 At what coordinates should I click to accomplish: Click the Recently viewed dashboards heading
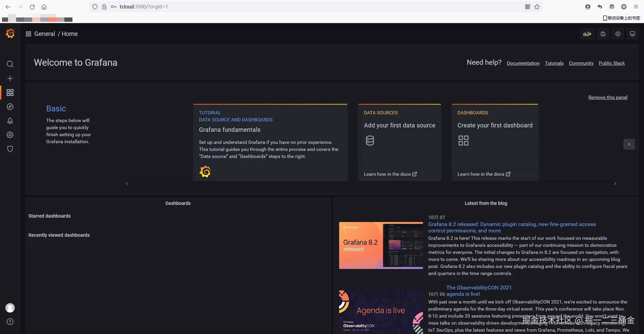59,235
